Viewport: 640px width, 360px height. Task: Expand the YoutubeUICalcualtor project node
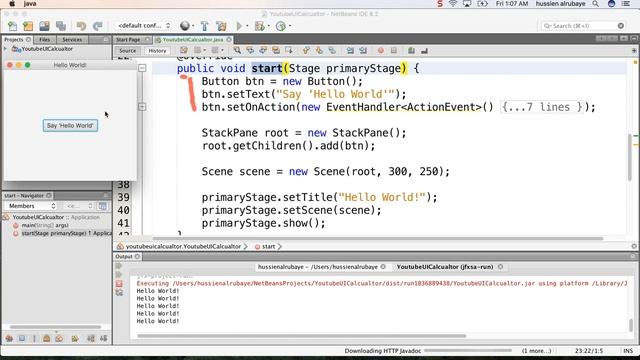click(x=6, y=49)
